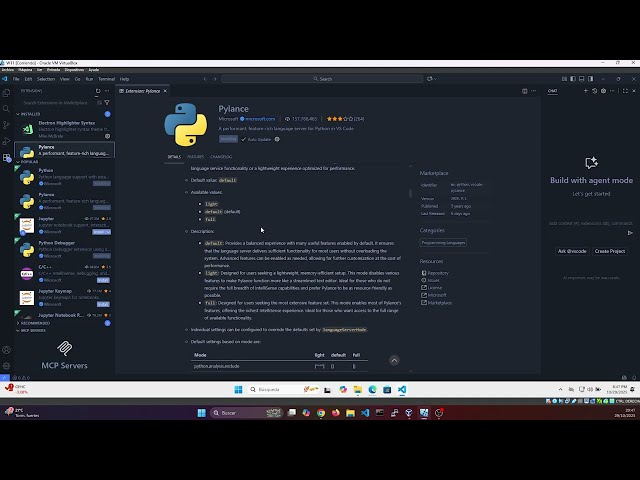The image size is (640, 480).
Task: Open the Extensions panel more actions menu
Action: 107,91
